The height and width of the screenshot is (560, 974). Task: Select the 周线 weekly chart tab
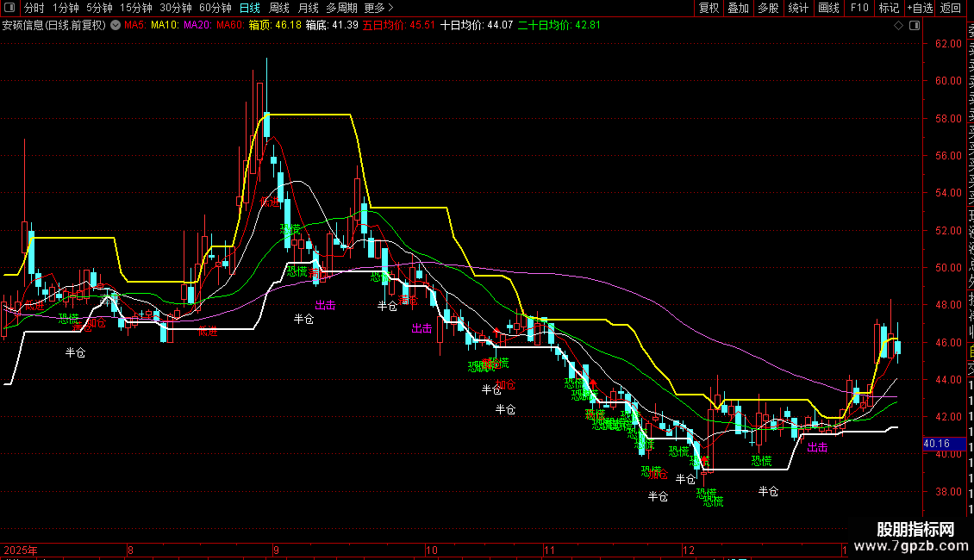pyautogui.click(x=278, y=9)
